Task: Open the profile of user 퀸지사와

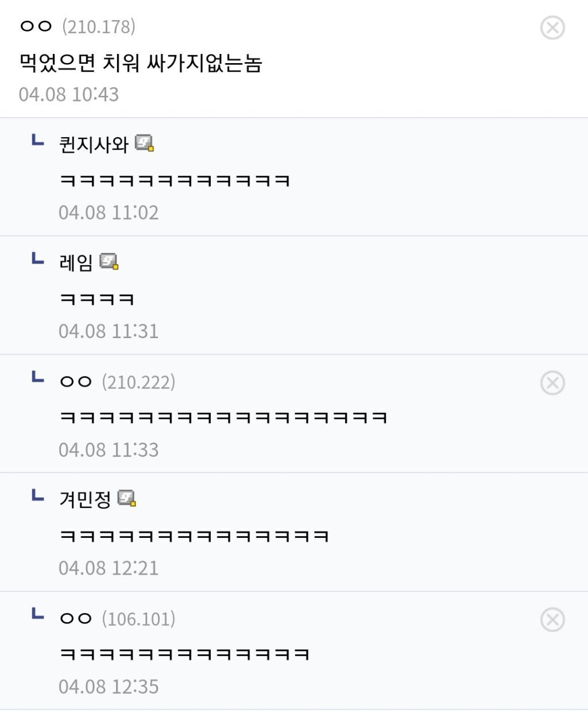Action: point(94,144)
